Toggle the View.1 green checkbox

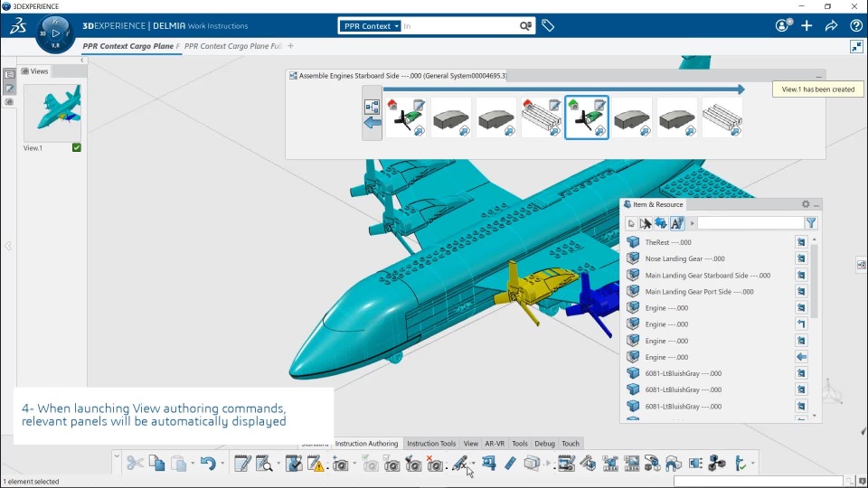(x=76, y=147)
